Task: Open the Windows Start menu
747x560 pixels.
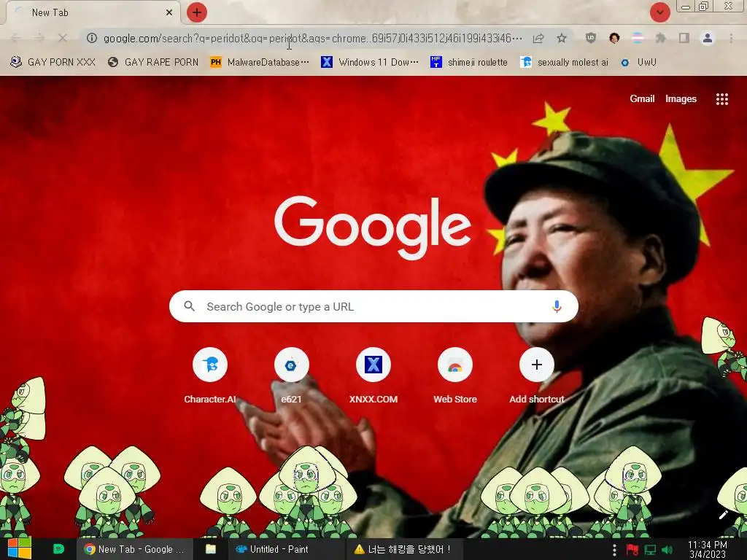Action: (x=20, y=549)
